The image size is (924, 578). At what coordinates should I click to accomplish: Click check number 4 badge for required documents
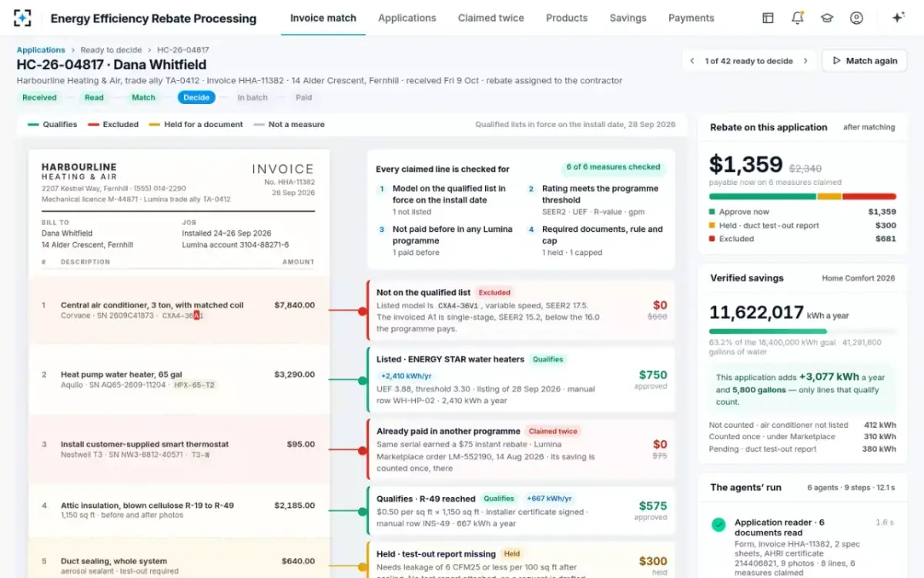[x=531, y=230]
